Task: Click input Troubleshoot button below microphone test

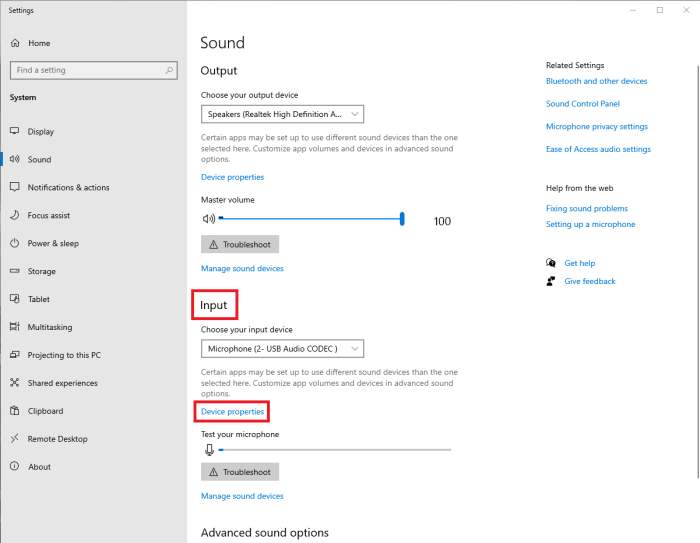Action: [x=240, y=472]
